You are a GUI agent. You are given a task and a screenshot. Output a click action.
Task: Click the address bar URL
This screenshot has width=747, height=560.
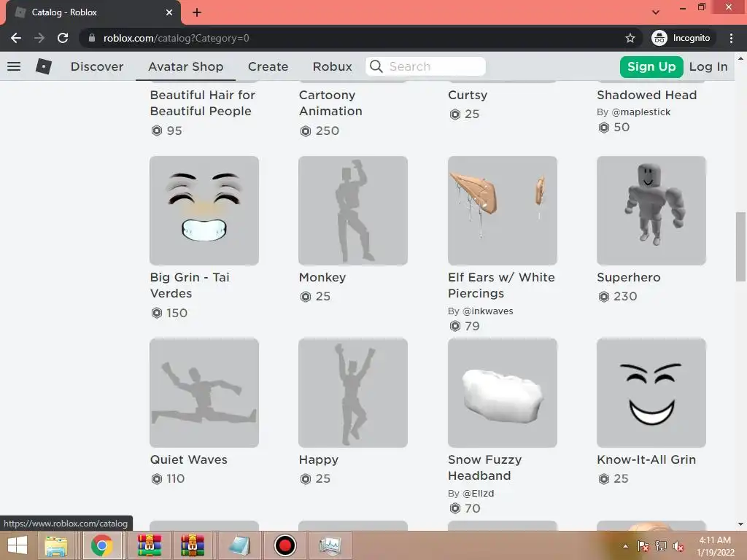pyautogui.click(x=176, y=38)
